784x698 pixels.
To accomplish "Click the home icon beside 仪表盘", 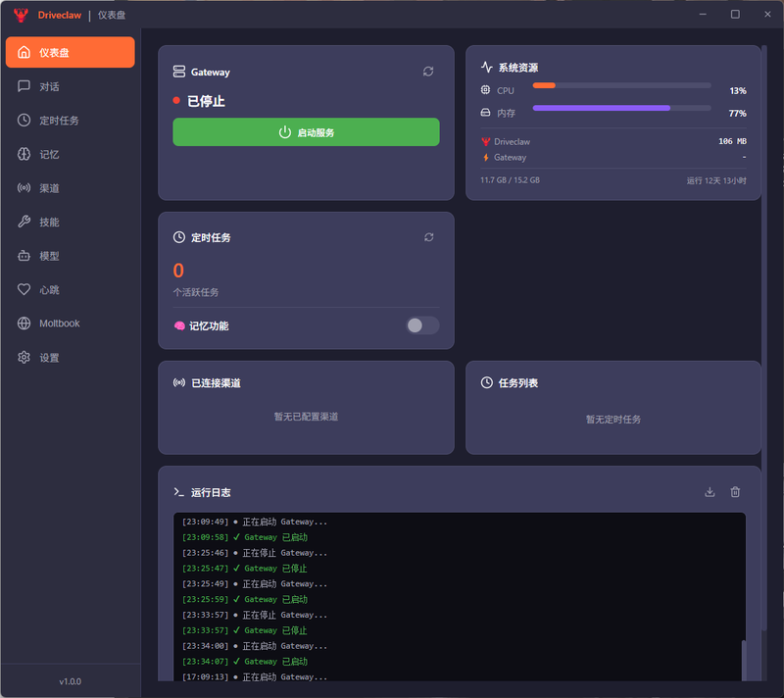I will click(x=24, y=52).
